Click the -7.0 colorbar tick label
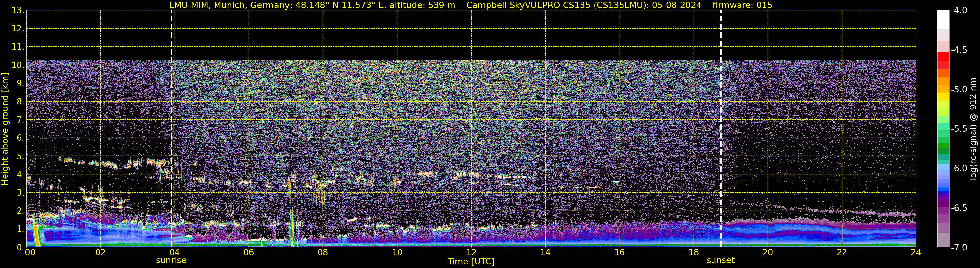 point(959,247)
